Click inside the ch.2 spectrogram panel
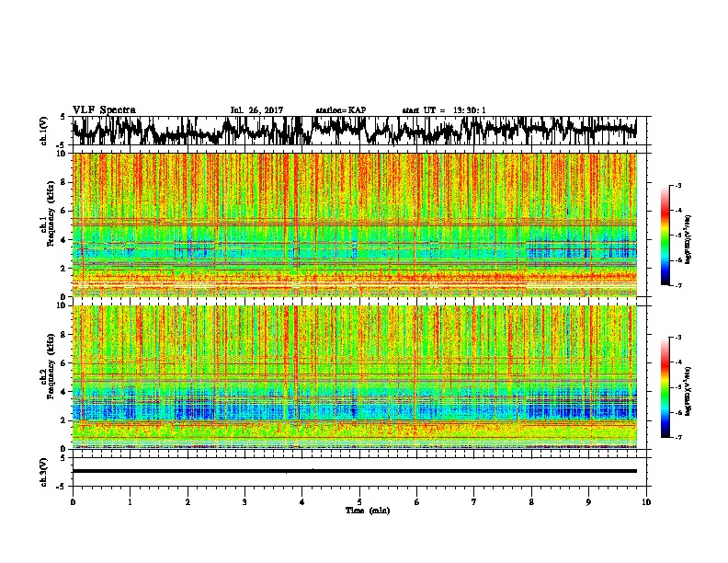 [354, 377]
